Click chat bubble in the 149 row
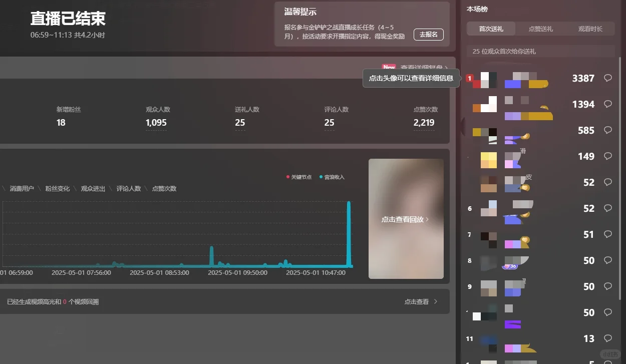626x364 pixels. (608, 156)
